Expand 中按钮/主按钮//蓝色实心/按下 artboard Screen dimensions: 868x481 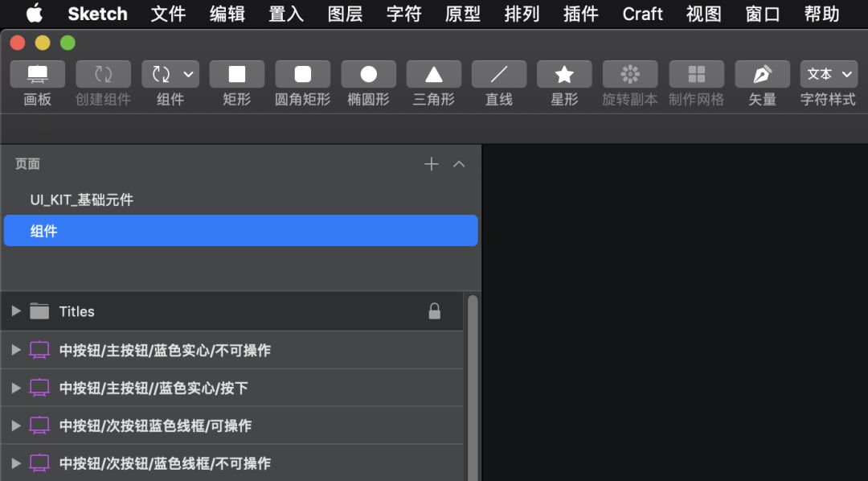[x=16, y=388]
